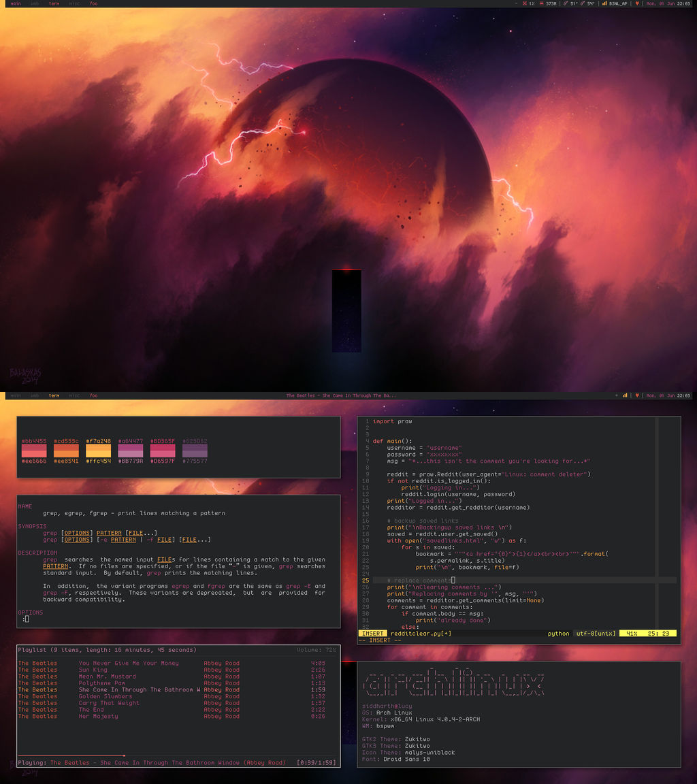
Task: Click the BSNL_AP network name
Action: tap(618, 3)
